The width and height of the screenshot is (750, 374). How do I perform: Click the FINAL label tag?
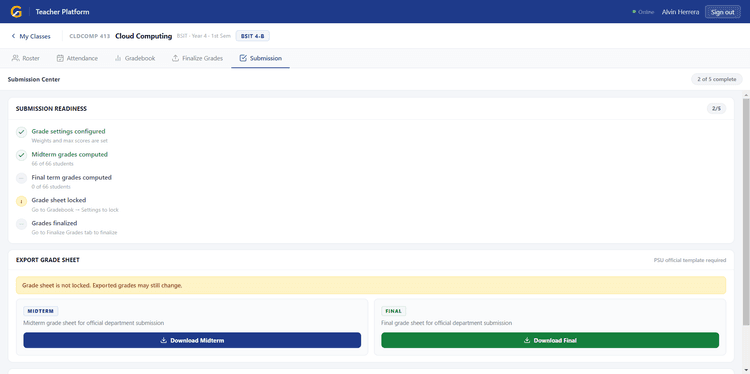(394, 311)
